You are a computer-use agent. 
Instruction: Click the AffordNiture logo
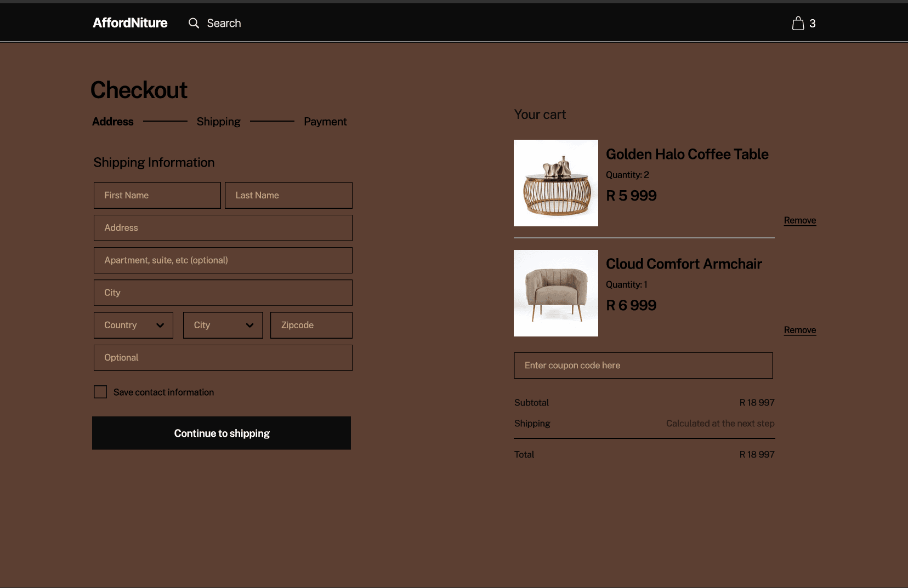point(130,23)
